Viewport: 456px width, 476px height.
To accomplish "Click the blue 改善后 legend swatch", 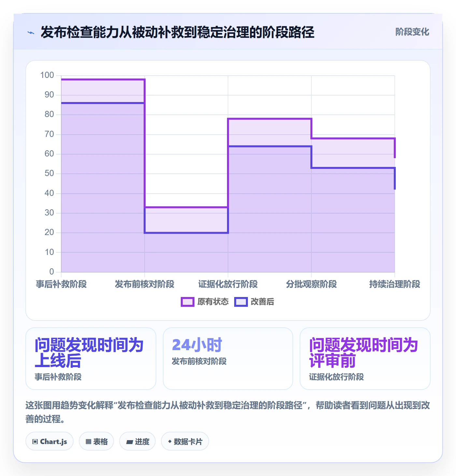I will click(x=241, y=302).
